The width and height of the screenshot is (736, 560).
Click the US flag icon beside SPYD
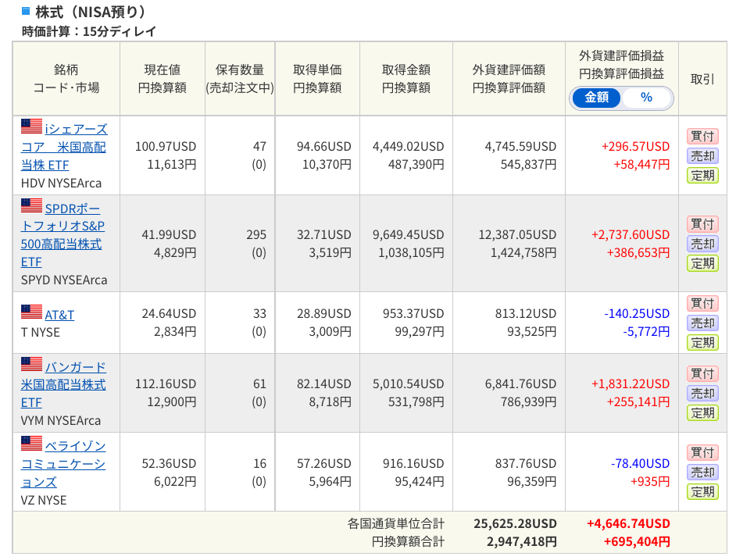click(31, 205)
